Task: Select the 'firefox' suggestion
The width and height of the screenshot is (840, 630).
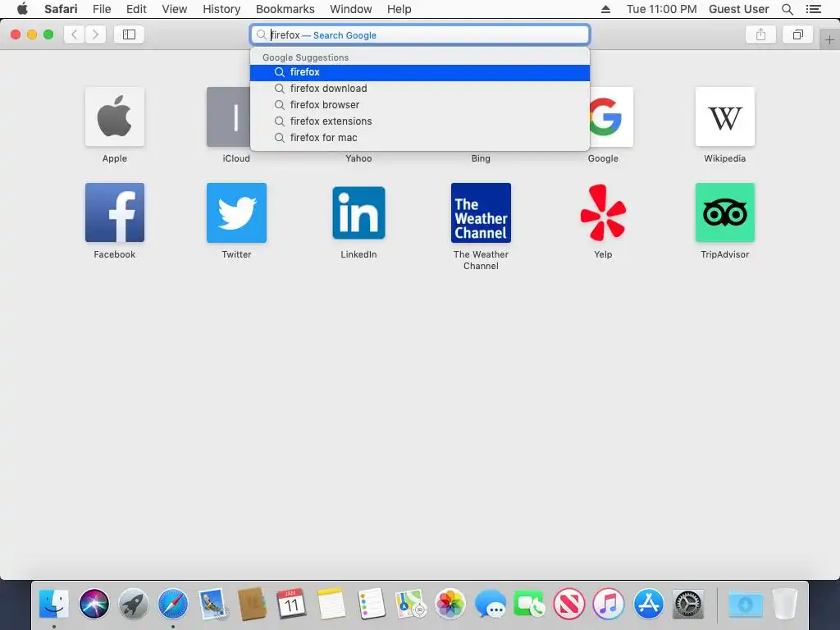Action: click(420, 72)
